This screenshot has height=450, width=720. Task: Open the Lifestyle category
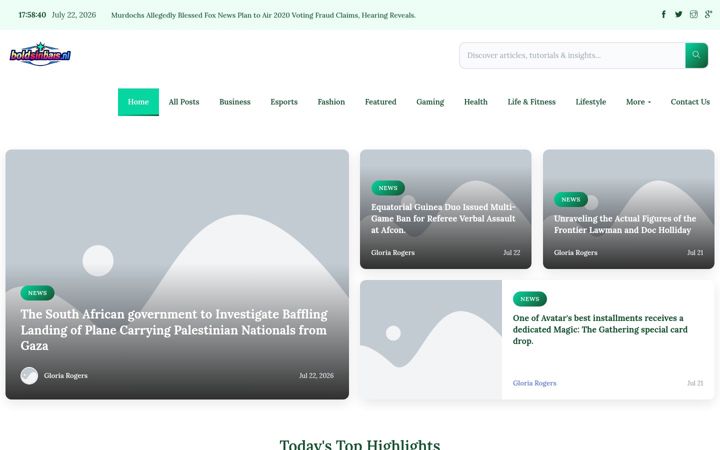[591, 102]
